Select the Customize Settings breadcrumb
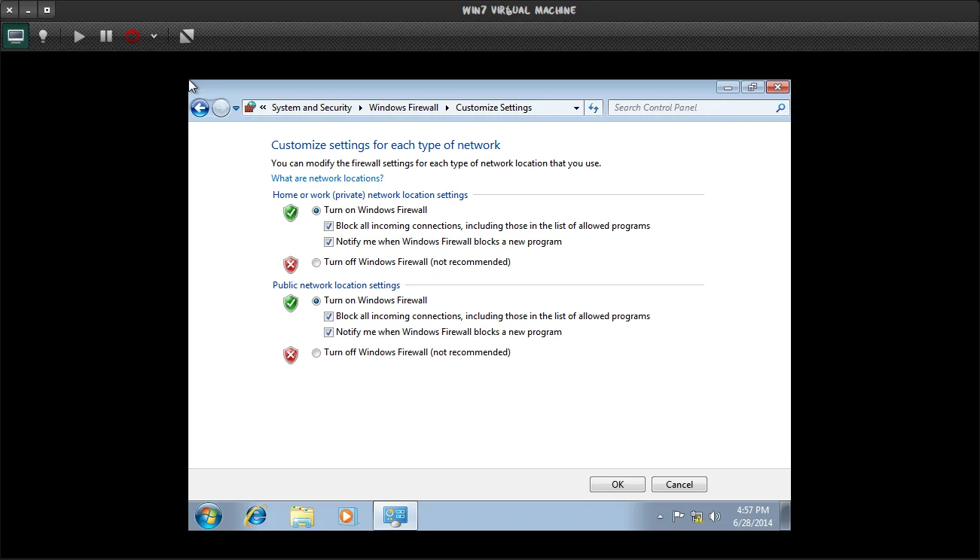 [493, 108]
